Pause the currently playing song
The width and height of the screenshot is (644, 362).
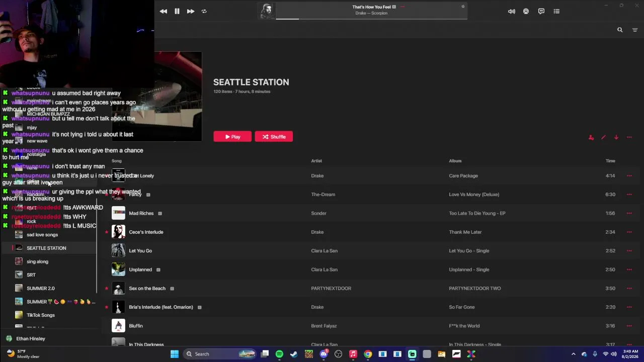tap(177, 11)
